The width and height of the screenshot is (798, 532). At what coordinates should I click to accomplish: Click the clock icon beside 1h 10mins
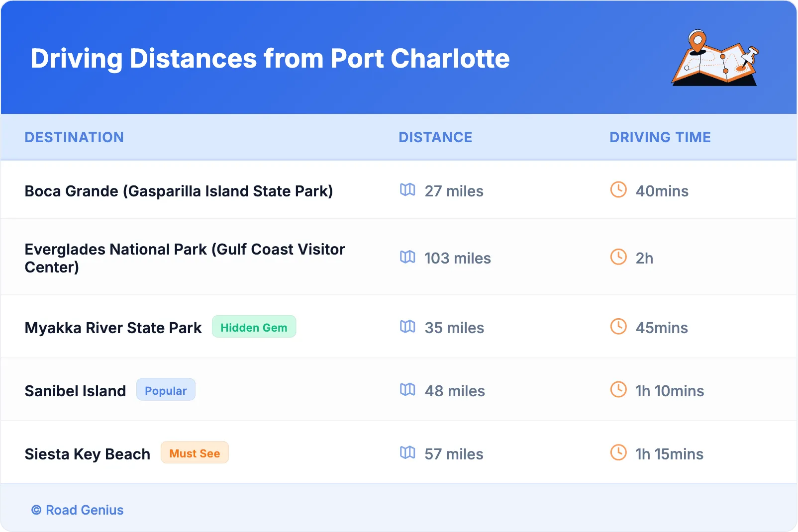pos(618,390)
